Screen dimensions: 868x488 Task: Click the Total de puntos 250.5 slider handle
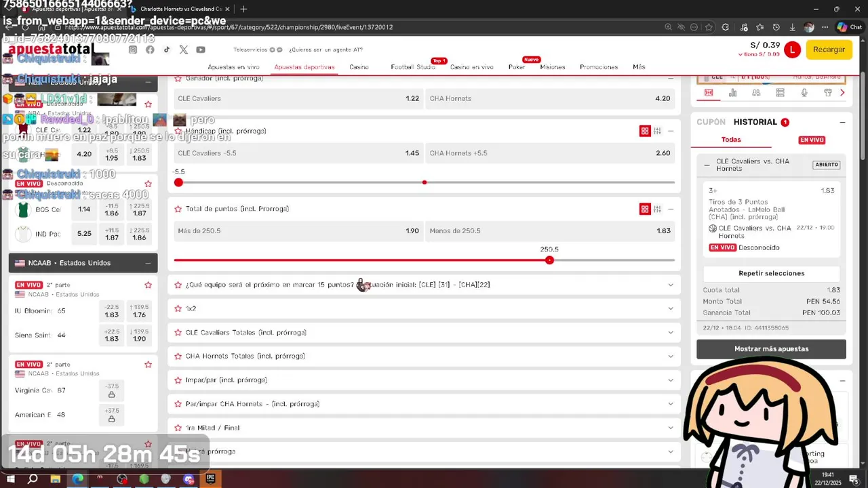point(549,260)
